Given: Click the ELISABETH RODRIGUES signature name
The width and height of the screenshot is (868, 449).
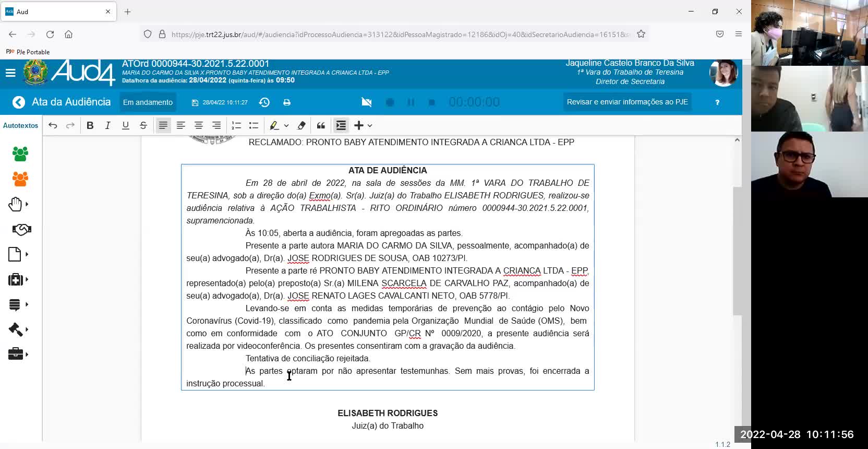Looking at the screenshot, I should (388, 413).
